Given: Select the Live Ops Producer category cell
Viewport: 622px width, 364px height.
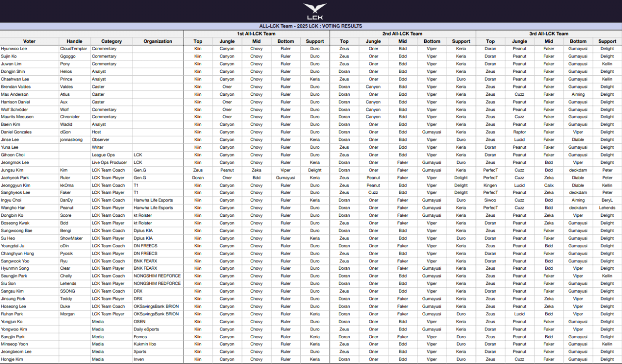Looking at the screenshot, I should (109, 162).
